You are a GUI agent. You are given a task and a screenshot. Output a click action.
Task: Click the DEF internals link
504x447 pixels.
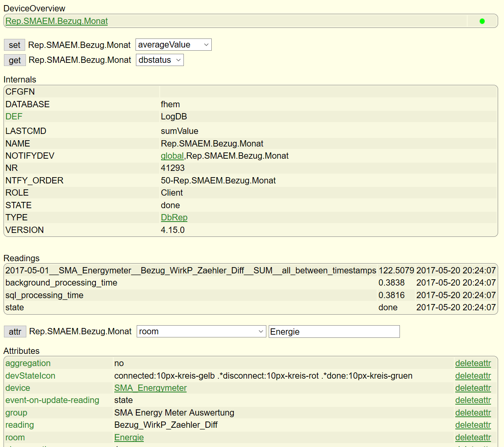point(14,117)
